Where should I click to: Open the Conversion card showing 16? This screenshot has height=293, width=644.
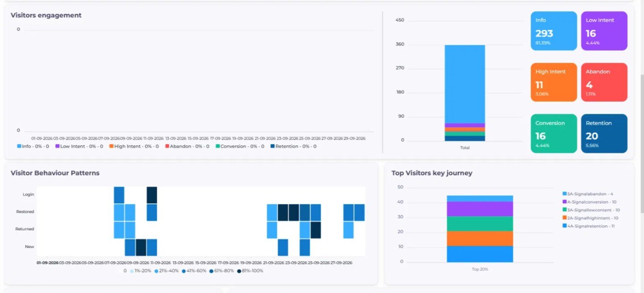[554, 133]
